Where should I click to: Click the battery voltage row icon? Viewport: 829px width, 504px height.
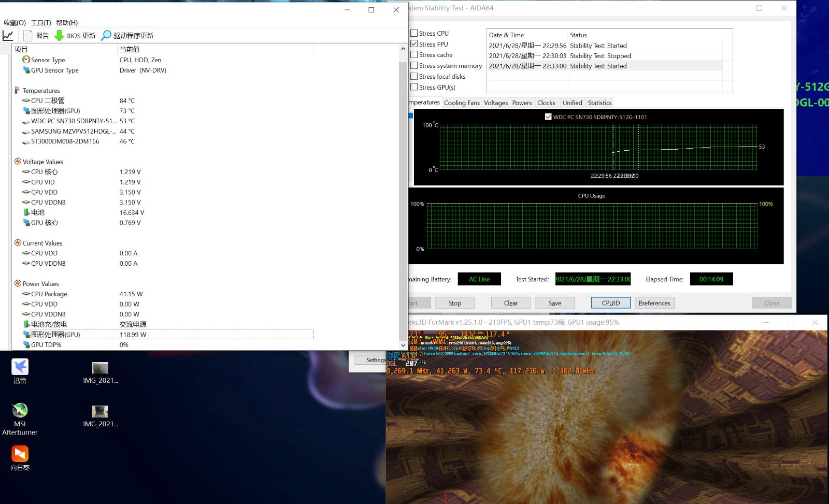(26, 212)
